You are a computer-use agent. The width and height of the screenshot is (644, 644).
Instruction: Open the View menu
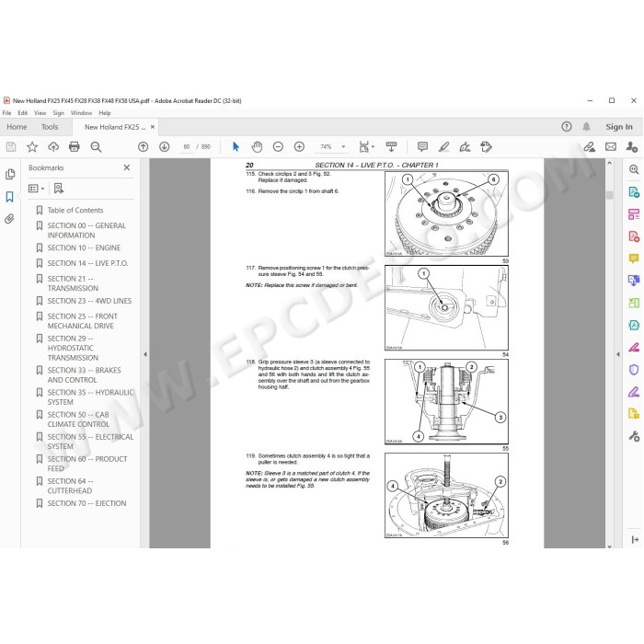[x=40, y=112]
